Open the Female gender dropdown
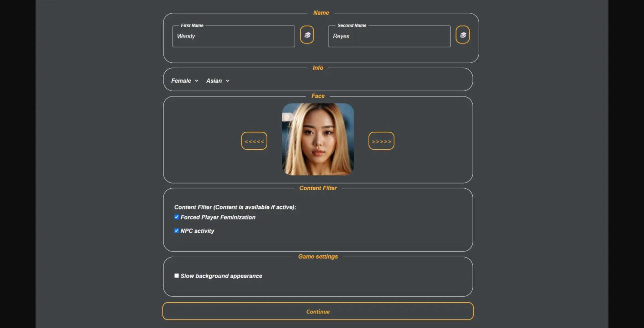This screenshot has width=644, height=328. coord(181,81)
